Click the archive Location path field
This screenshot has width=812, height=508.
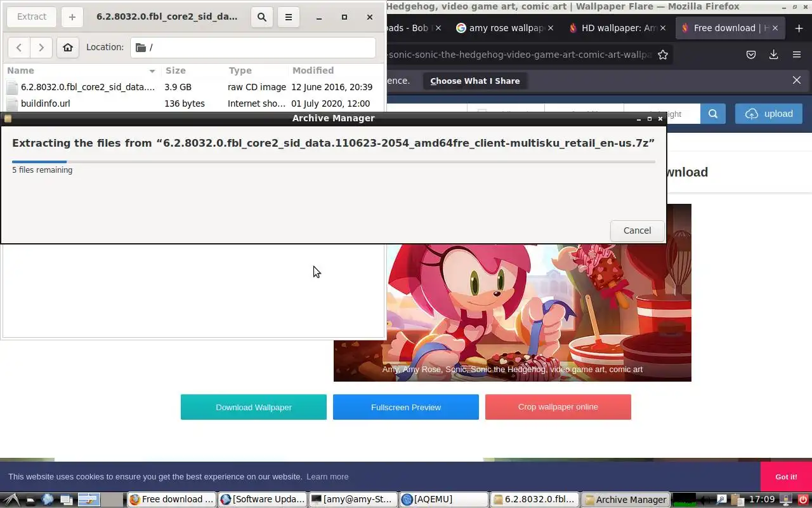[x=253, y=48]
